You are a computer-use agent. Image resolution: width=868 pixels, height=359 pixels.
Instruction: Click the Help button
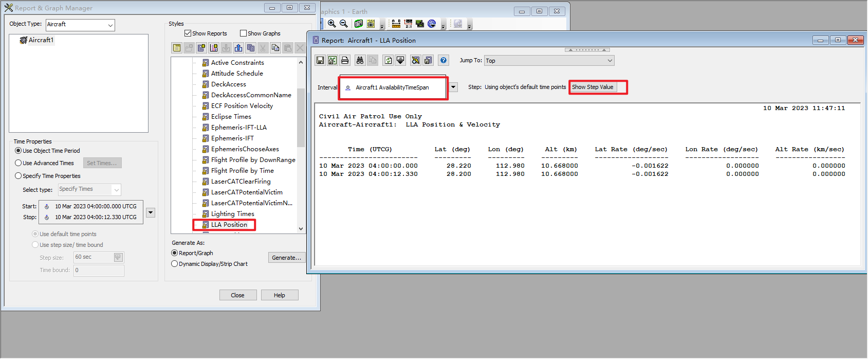[280, 295]
